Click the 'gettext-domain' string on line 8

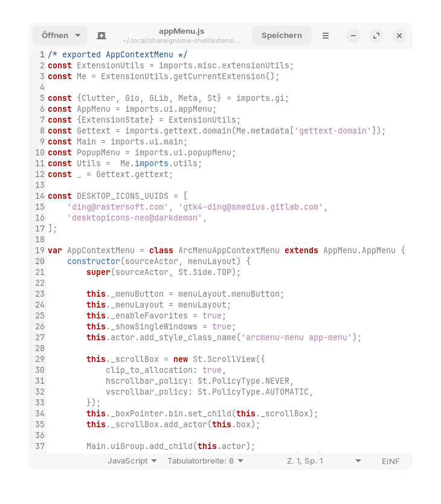(332, 131)
